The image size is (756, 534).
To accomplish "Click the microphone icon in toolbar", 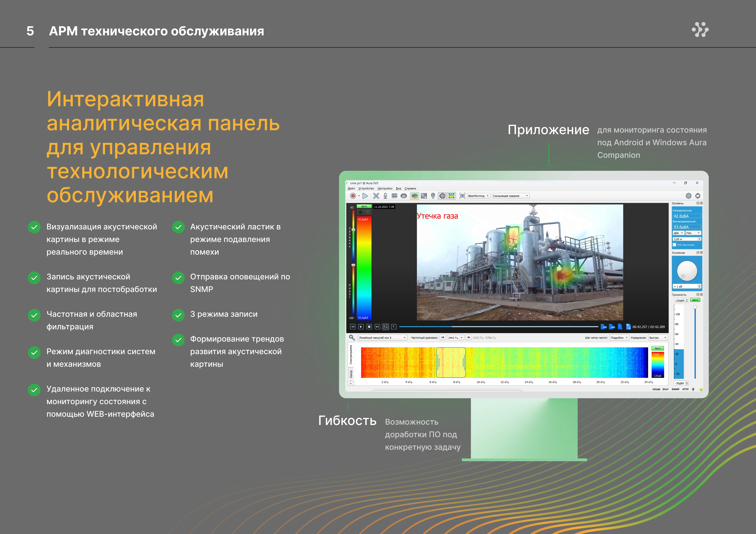I will tap(385, 196).
